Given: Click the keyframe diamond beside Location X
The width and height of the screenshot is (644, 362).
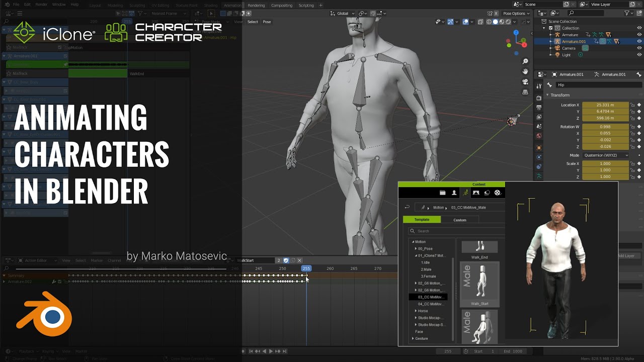Looking at the screenshot, I should [639, 105].
